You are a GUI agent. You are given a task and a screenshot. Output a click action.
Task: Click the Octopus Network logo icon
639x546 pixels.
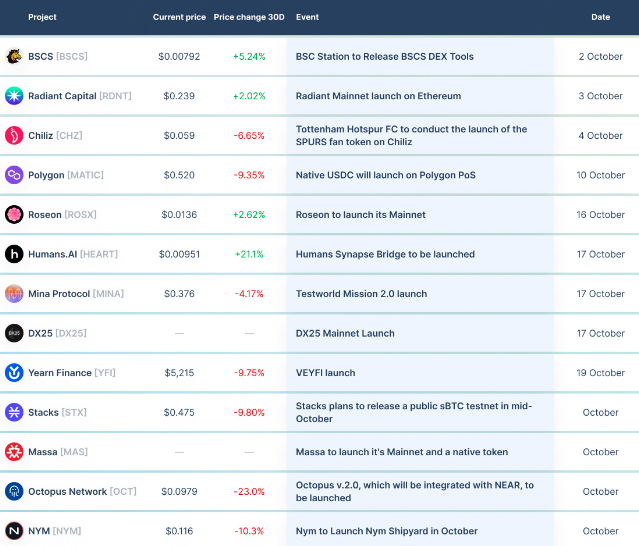[x=14, y=491]
